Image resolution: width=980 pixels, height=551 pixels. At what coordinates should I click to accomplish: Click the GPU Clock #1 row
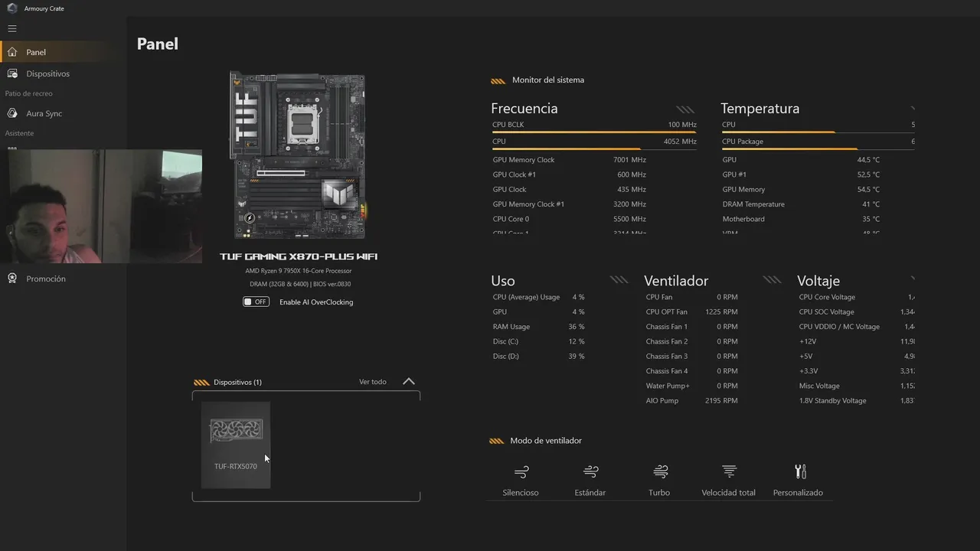[570, 174]
